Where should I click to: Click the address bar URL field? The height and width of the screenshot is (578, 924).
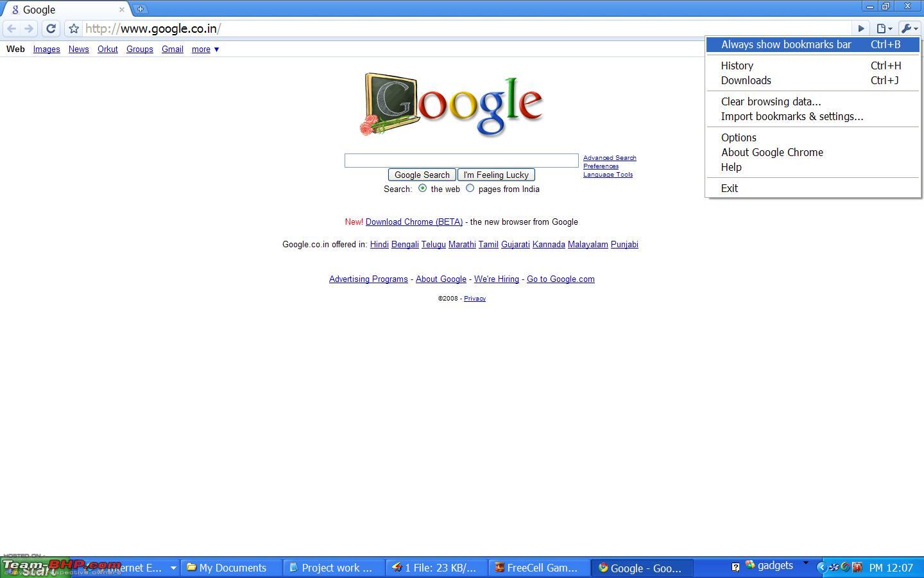468,28
